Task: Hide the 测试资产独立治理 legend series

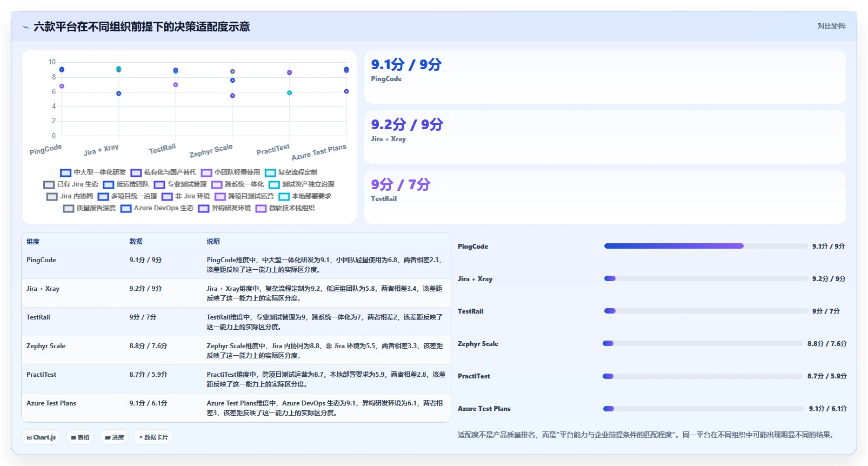Action: coord(302,184)
